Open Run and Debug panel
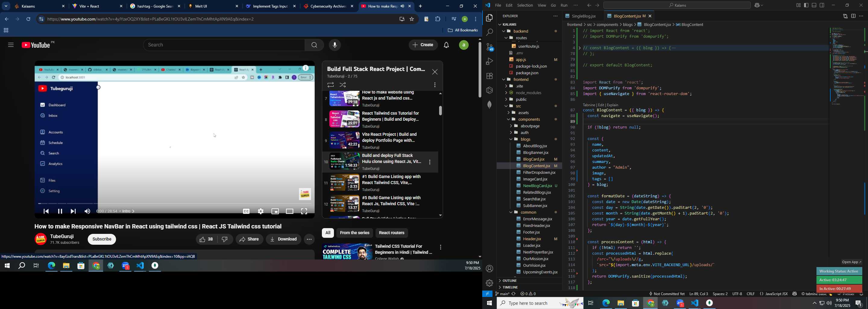 point(489,61)
